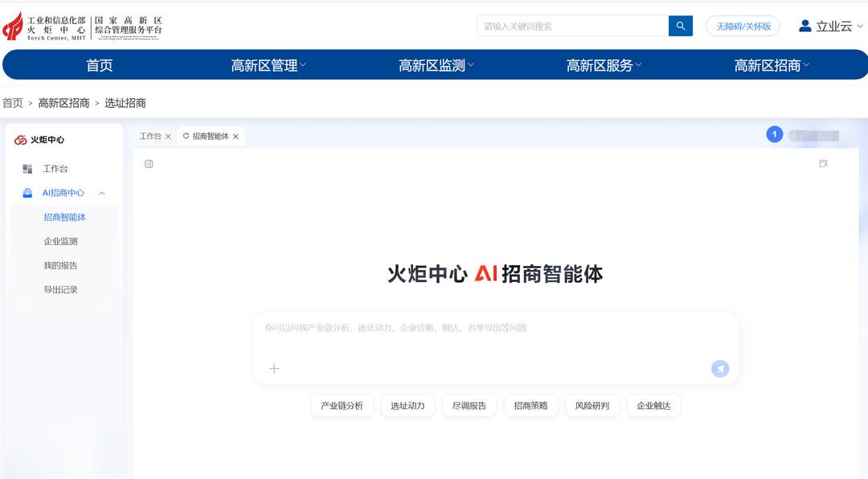The height and width of the screenshot is (479, 868).
Task: Select 招商智能体 in the sidebar
Action: [x=64, y=217]
